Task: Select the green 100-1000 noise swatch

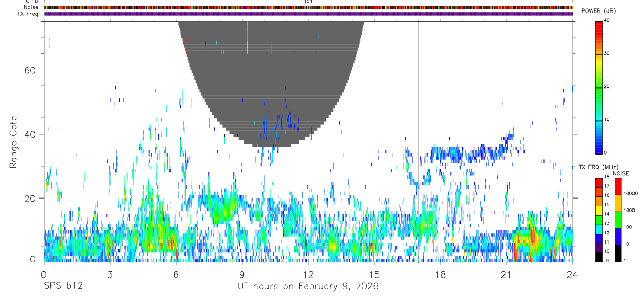Action: (618, 220)
